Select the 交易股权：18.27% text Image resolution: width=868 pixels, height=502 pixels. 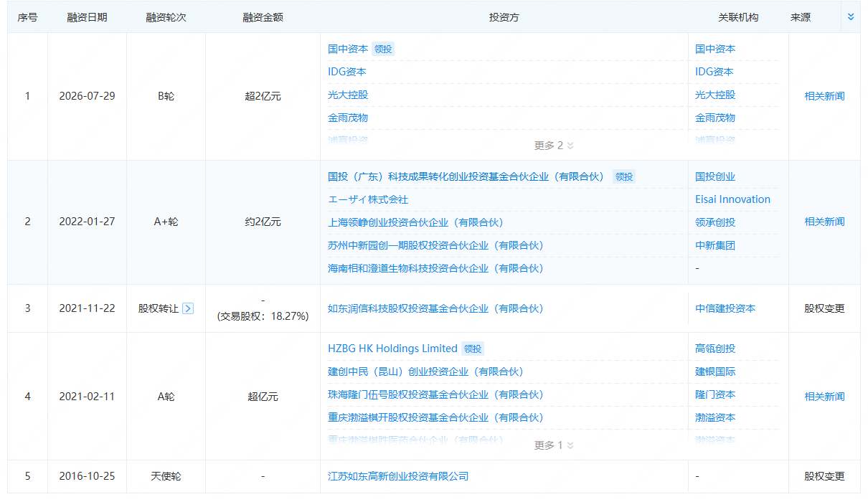tap(263, 316)
